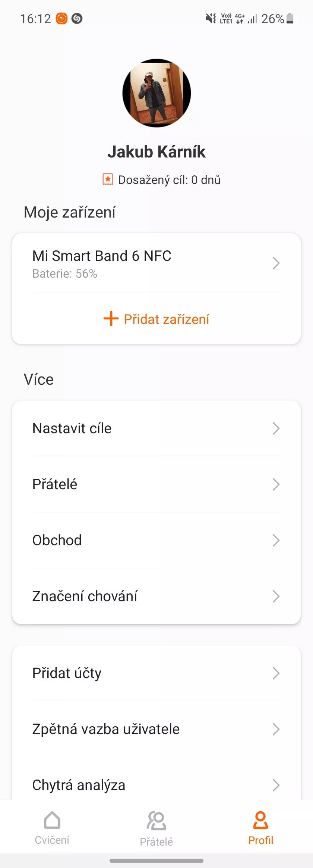
Task: Open the profile photo avatar
Action: click(156, 93)
